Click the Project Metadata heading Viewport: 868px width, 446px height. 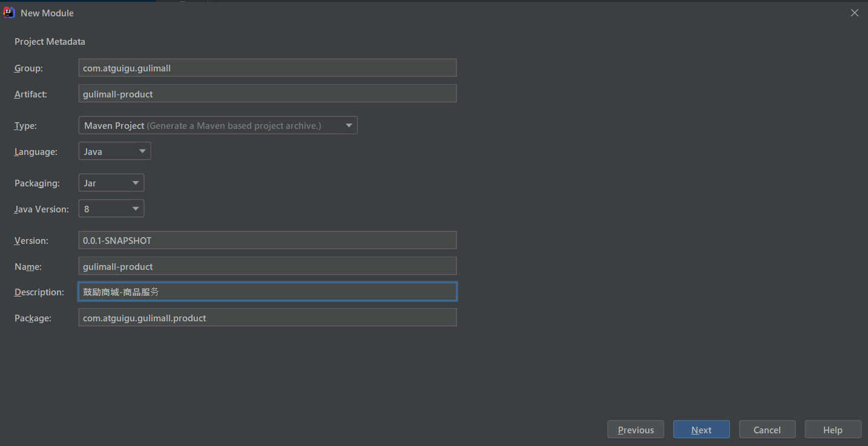click(50, 42)
